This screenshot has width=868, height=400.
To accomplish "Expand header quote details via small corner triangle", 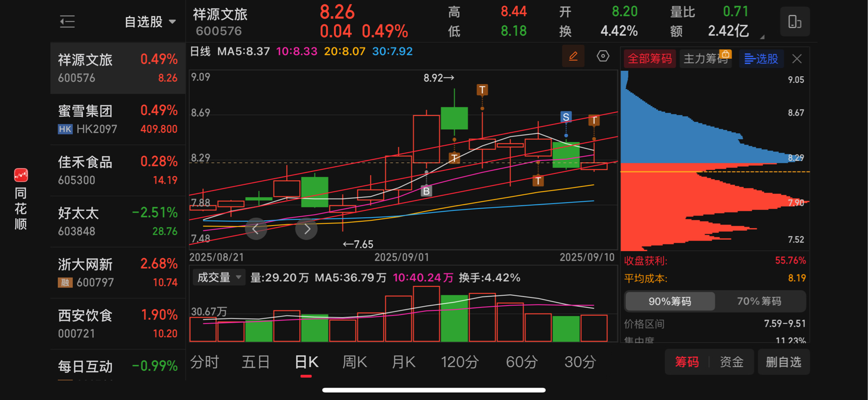I will click(762, 37).
